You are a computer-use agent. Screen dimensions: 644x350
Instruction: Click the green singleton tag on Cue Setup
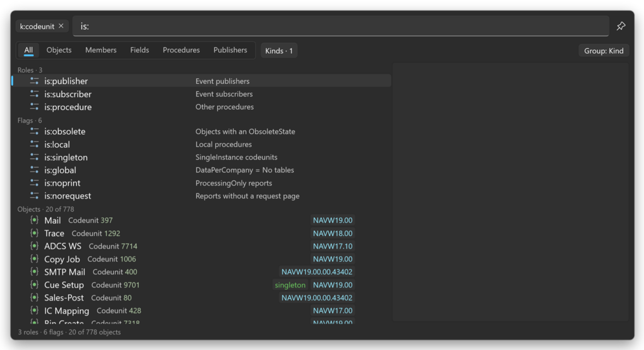click(x=290, y=285)
